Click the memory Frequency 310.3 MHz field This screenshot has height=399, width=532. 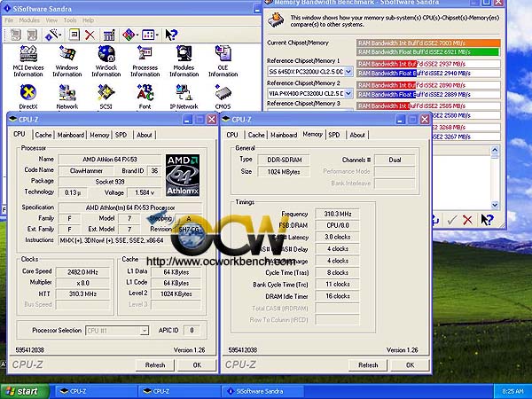tap(337, 214)
